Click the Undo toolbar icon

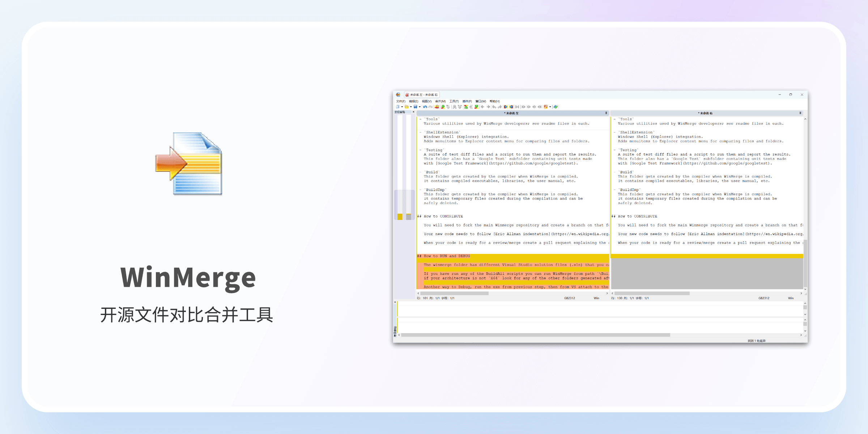coord(425,107)
